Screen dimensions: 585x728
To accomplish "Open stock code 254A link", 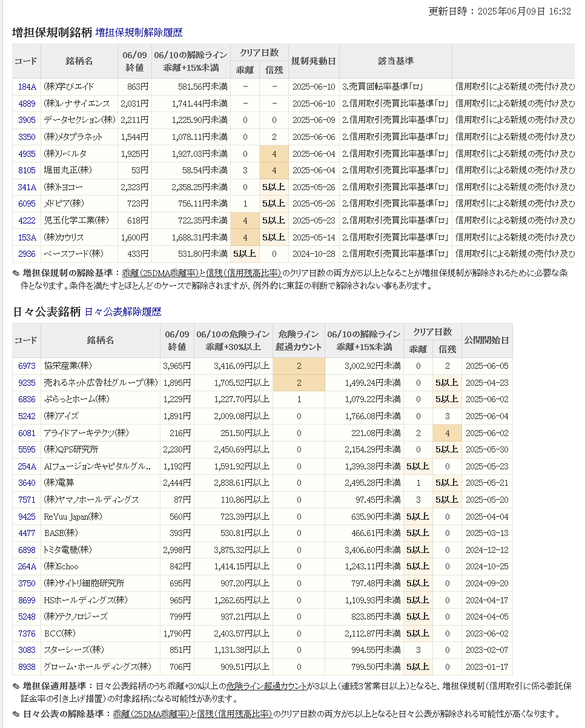I will (x=27, y=466).
